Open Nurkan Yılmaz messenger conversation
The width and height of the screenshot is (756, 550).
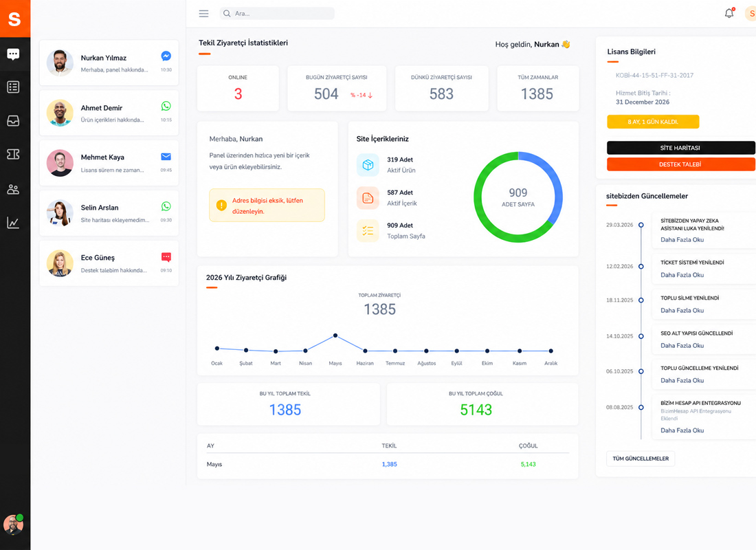[x=109, y=63]
